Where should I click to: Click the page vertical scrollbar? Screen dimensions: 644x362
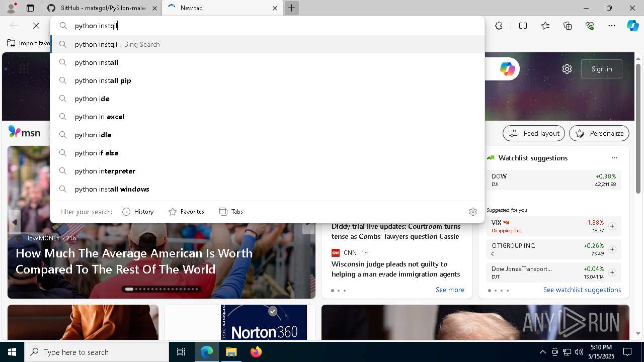(638, 128)
